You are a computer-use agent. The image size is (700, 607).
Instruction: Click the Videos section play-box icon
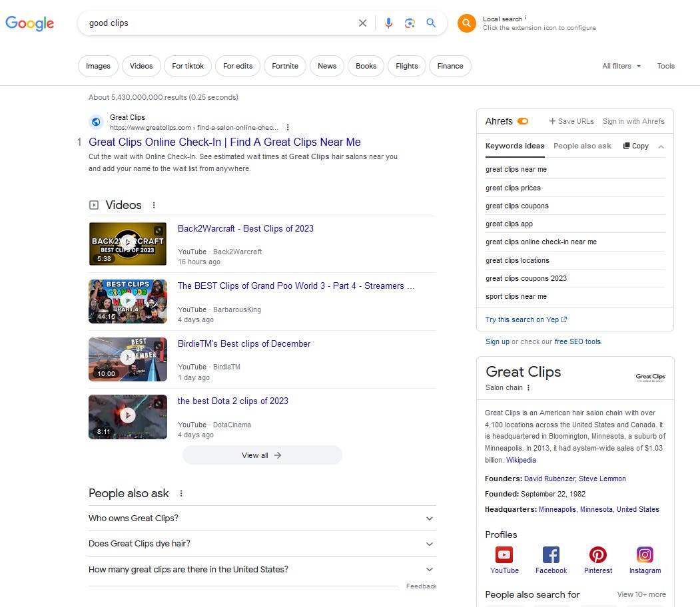(94, 205)
